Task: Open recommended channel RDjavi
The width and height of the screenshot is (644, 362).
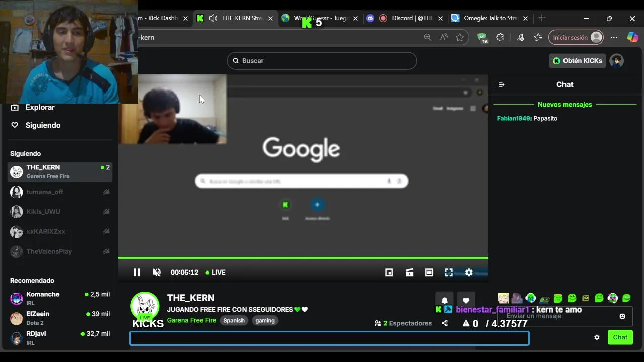Action: pos(60,337)
